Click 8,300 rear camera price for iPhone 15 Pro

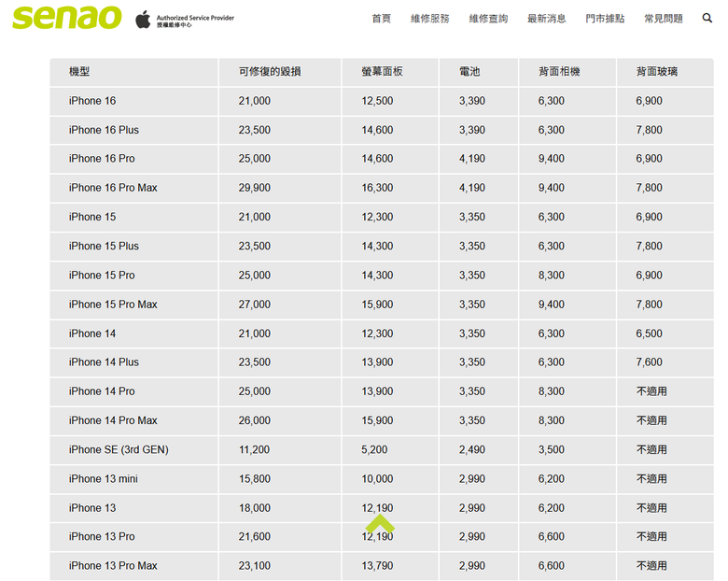pyautogui.click(x=552, y=276)
